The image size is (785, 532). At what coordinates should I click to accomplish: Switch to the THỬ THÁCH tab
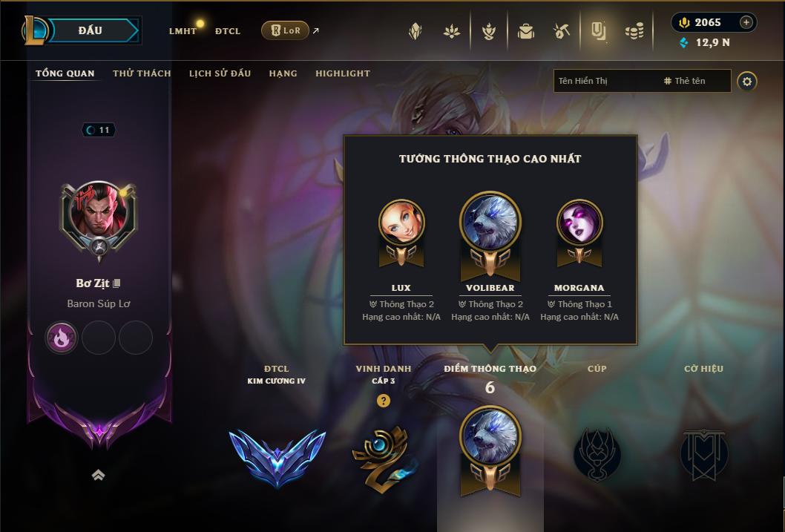(x=142, y=73)
